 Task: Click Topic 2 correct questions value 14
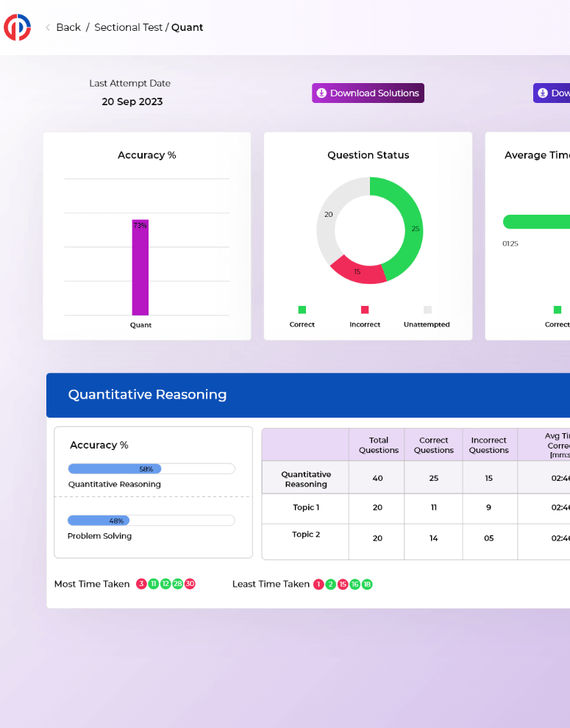tap(433, 538)
